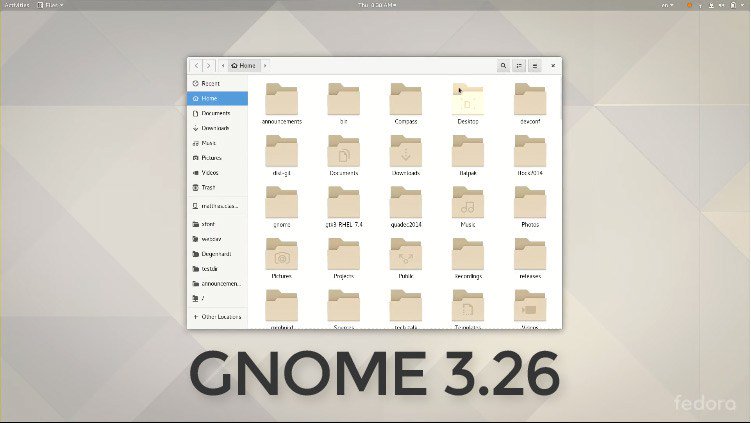Select the bin folder icon

pyautogui.click(x=343, y=99)
